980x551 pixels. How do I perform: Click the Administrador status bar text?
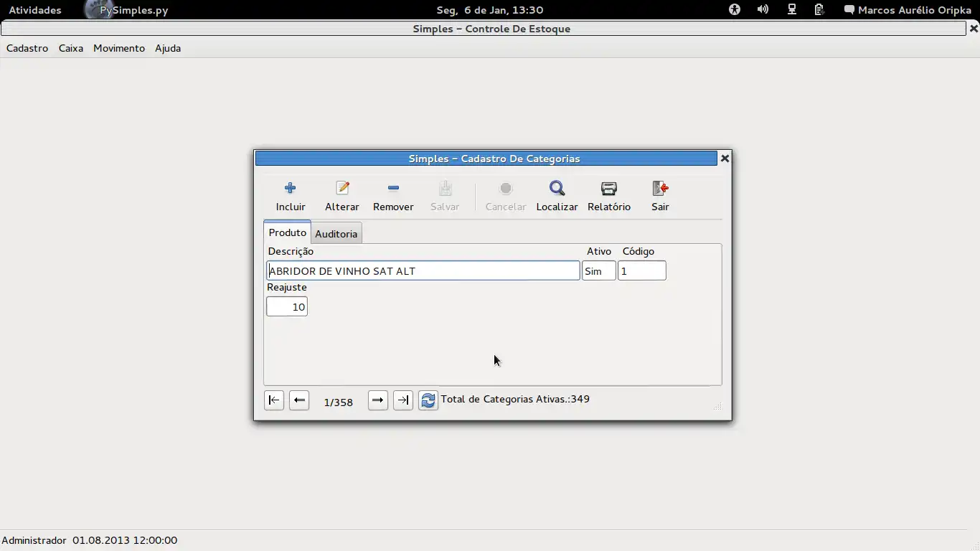pyautogui.click(x=34, y=540)
